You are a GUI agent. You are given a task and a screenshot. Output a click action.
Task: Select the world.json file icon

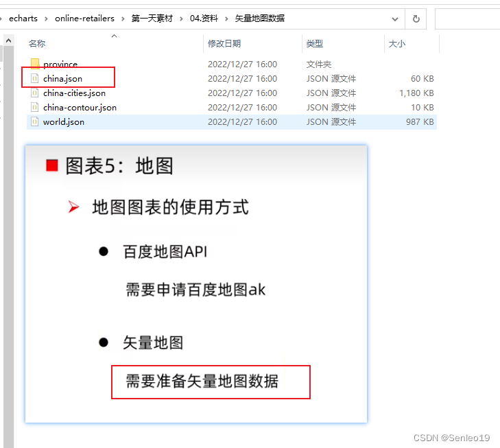click(x=35, y=122)
